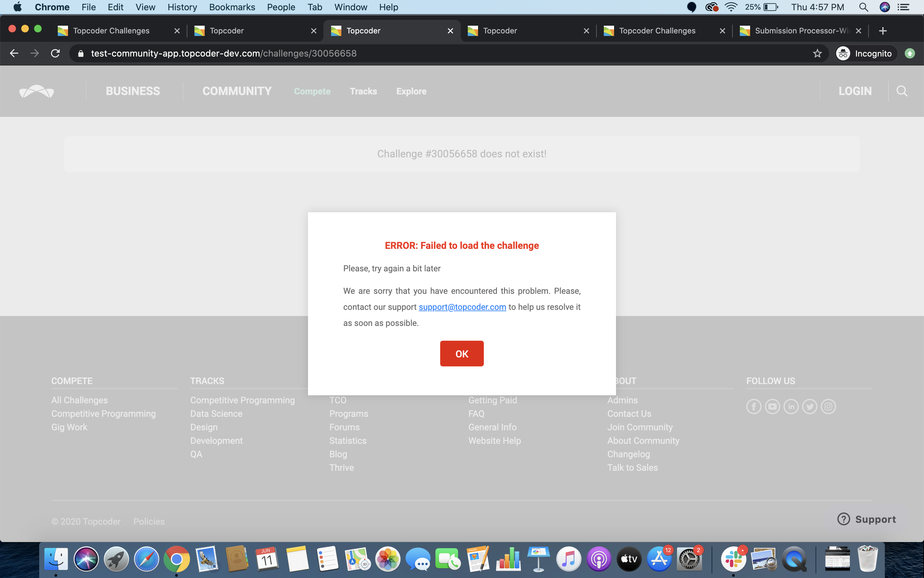Switch to Submission Processor tab
This screenshot has height=578, width=924.
click(x=800, y=31)
